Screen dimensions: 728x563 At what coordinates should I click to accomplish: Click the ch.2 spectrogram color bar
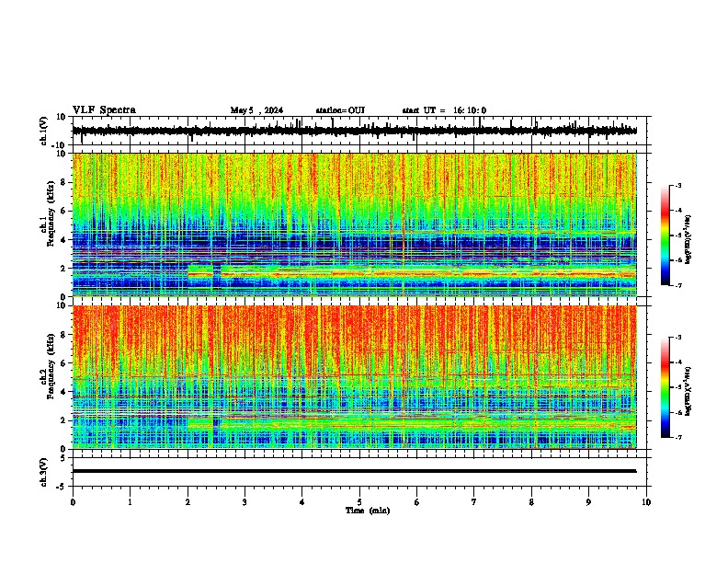pos(665,387)
